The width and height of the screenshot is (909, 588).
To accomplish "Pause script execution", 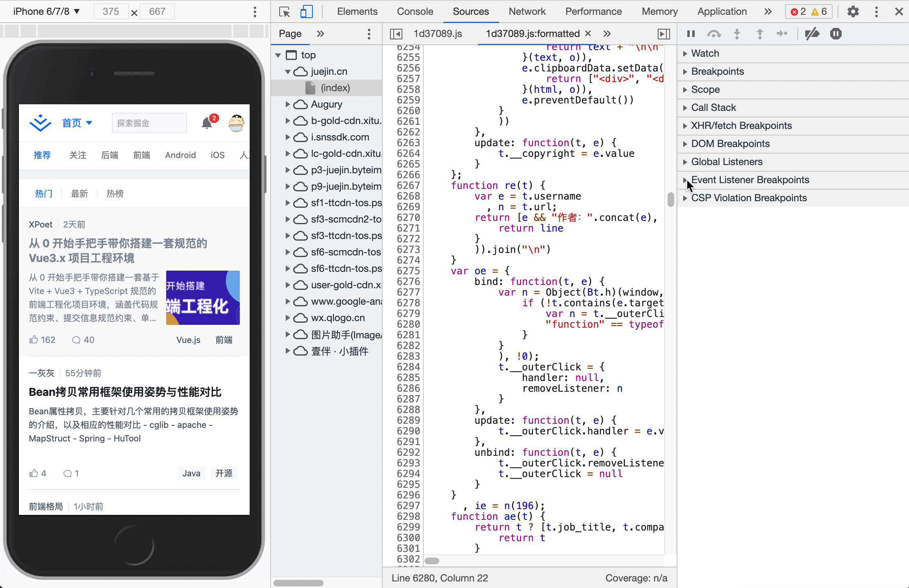I will coord(691,34).
